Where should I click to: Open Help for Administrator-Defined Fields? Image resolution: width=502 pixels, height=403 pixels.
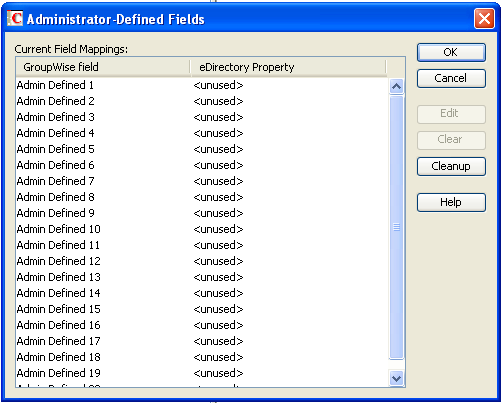coord(451,202)
